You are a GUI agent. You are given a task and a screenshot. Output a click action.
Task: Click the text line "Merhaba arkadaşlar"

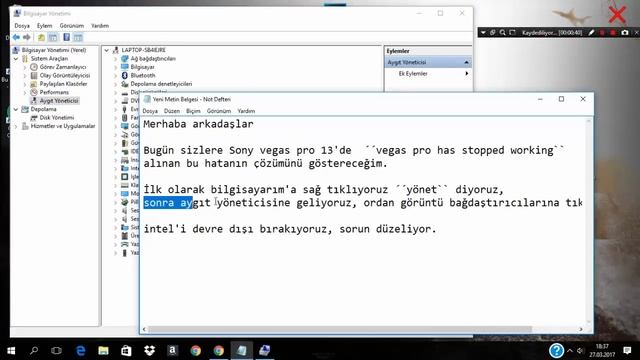click(198, 124)
